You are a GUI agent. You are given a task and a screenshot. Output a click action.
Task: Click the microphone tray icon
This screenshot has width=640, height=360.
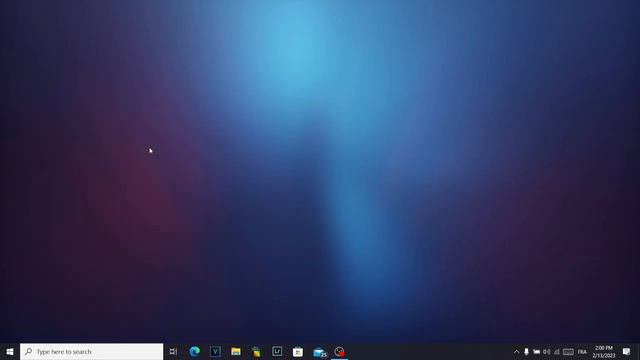click(x=527, y=351)
